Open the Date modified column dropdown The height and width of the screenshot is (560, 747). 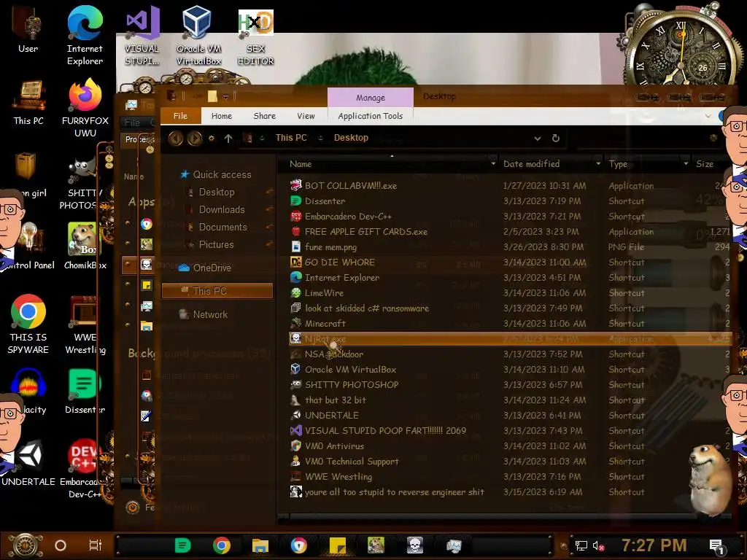point(598,164)
